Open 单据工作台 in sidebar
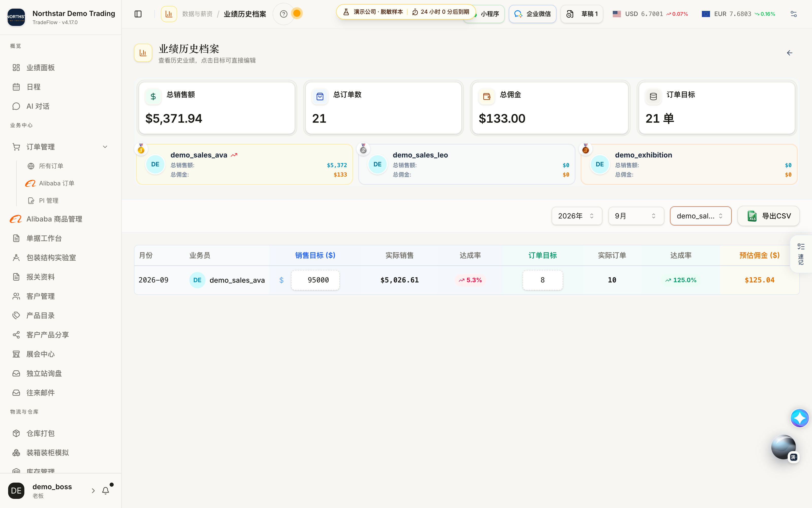Screen dimensions: 812x508 (60, 238)
